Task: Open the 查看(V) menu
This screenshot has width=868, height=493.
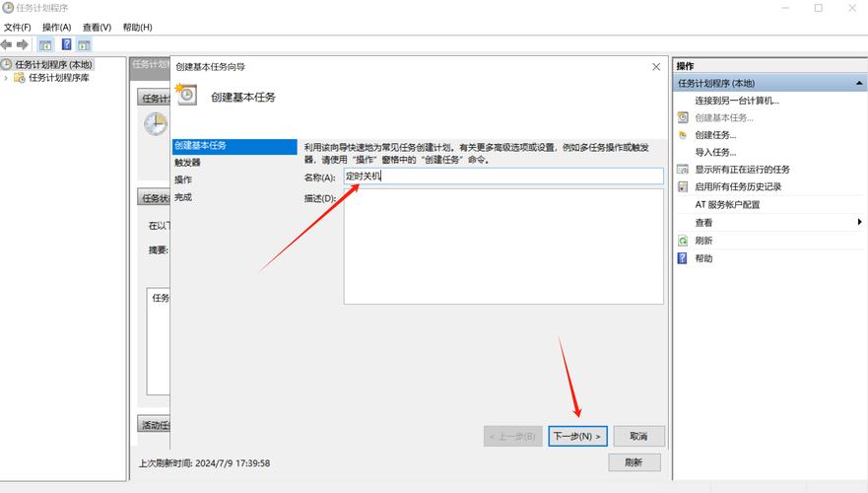Action: tap(97, 28)
